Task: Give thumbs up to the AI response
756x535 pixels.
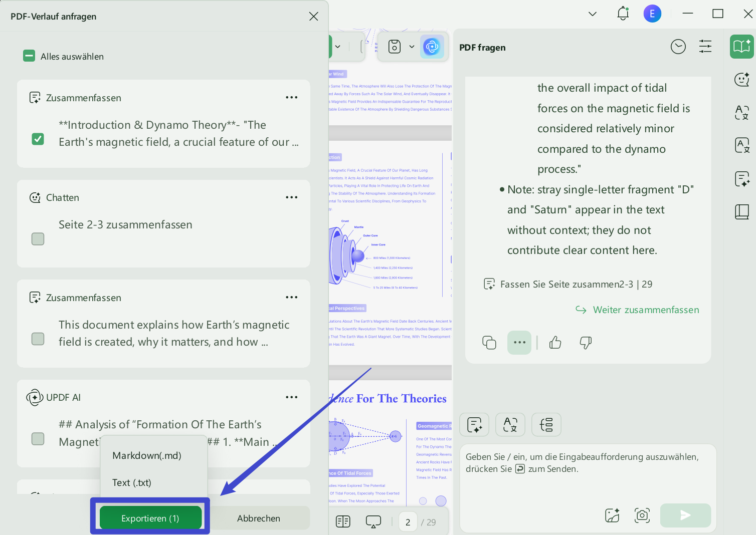Action: click(x=555, y=342)
